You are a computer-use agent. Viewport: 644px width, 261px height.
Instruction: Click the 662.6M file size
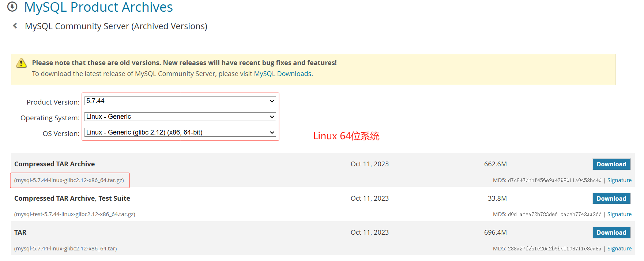point(495,164)
